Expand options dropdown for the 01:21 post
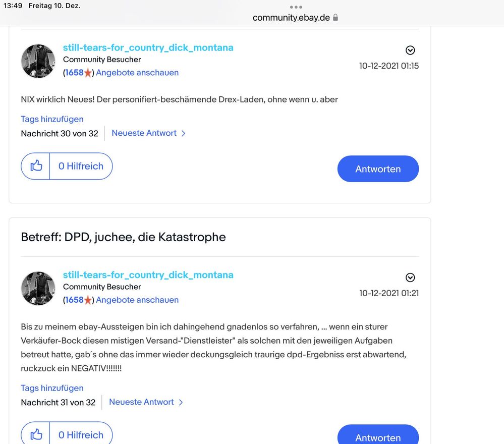This screenshot has width=504, height=444. click(x=410, y=277)
